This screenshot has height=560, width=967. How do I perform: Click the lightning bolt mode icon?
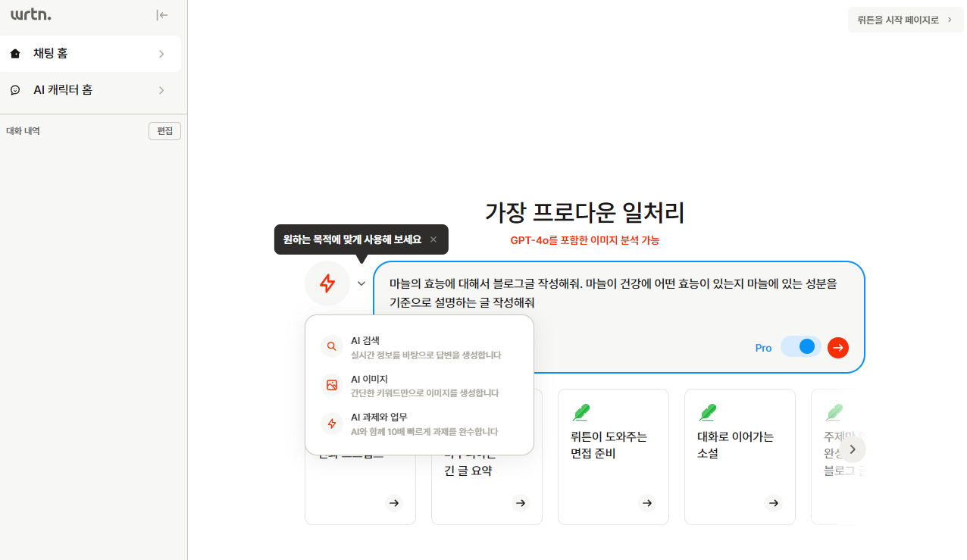tap(327, 283)
